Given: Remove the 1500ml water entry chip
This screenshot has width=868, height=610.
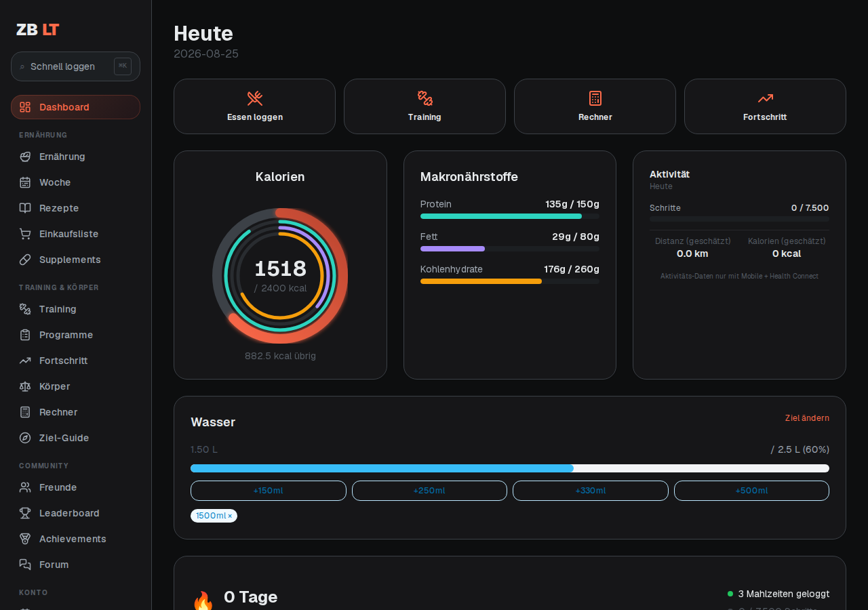Looking at the screenshot, I should pos(230,516).
